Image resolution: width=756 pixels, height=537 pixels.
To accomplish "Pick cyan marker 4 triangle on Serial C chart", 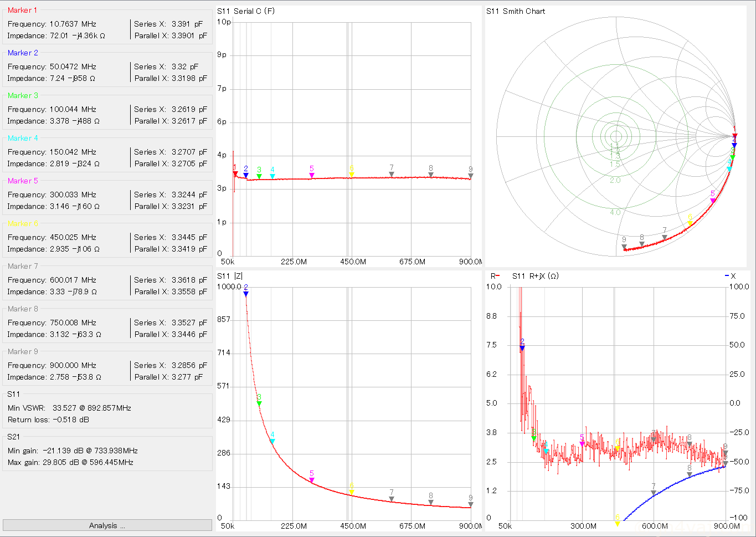I will (272, 176).
